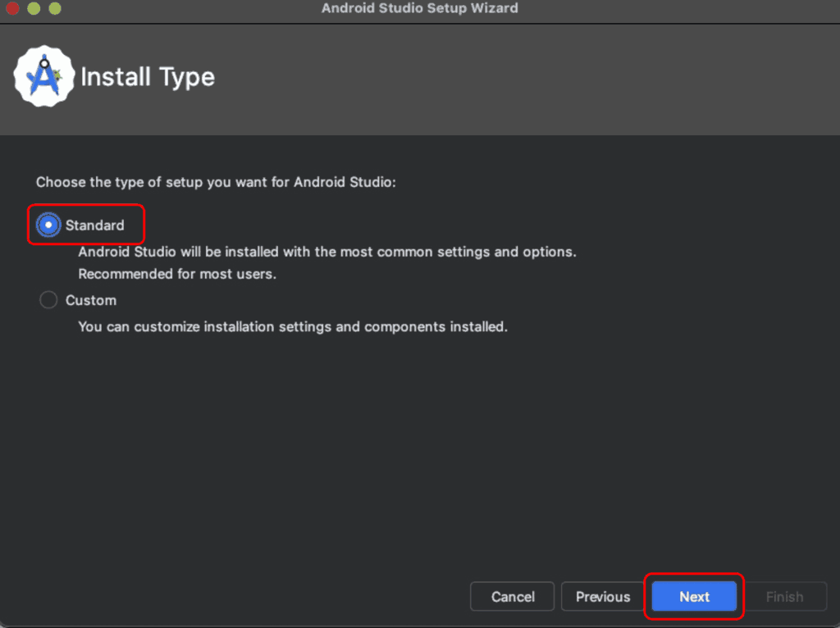Screen dimensions: 840x628
Task: Click 'Android Studio will be installed' description
Action: coord(327,252)
